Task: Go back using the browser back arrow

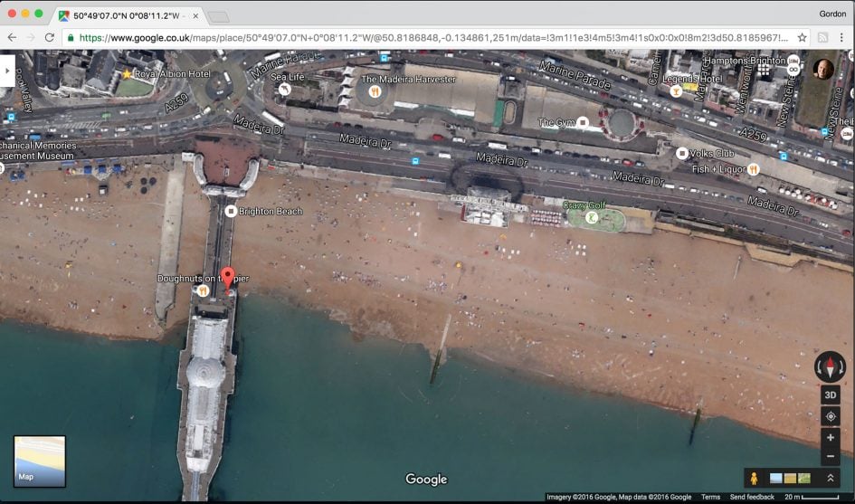Action: [12, 38]
